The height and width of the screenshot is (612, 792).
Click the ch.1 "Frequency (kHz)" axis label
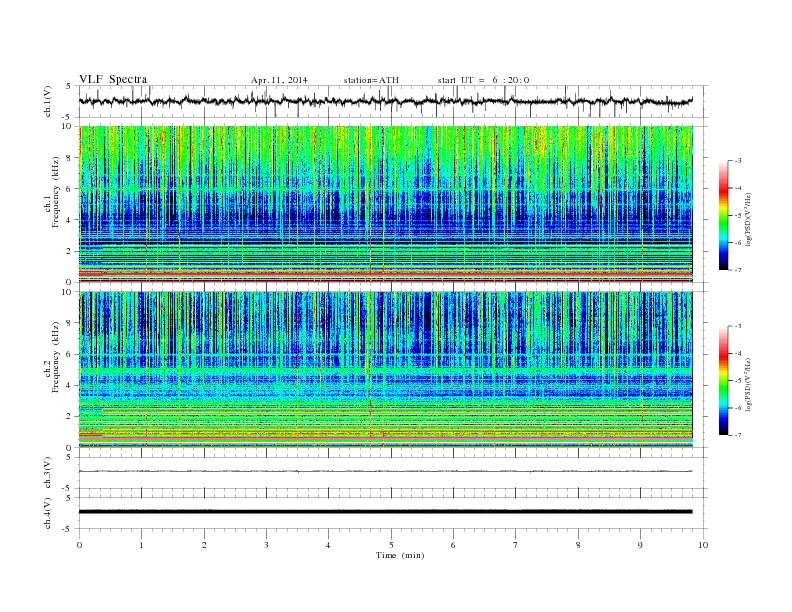56,192
